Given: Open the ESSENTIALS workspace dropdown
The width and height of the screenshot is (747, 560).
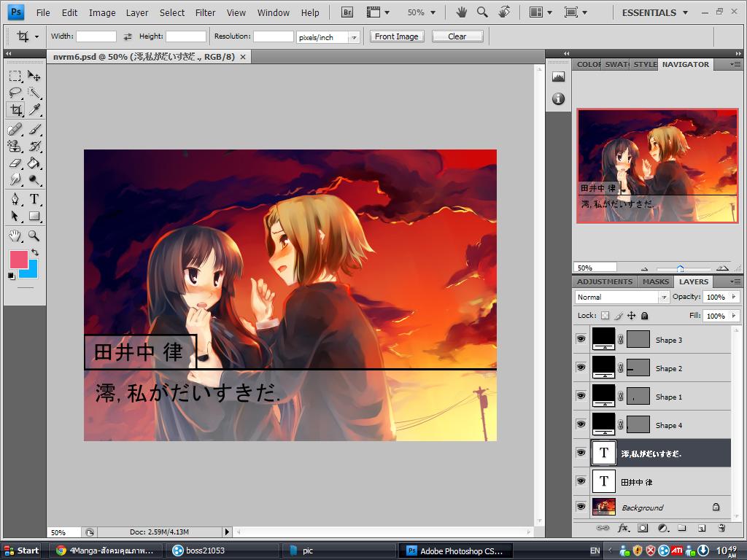Looking at the screenshot, I should pyautogui.click(x=654, y=13).
